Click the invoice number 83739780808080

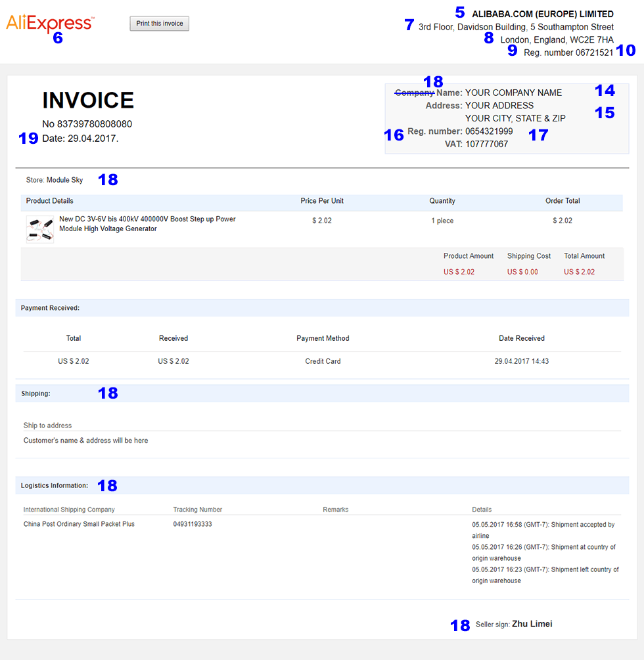coord(95,123)
